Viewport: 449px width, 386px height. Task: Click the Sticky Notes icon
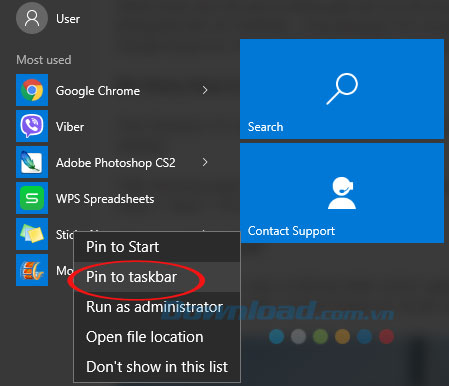coord(32,234)
